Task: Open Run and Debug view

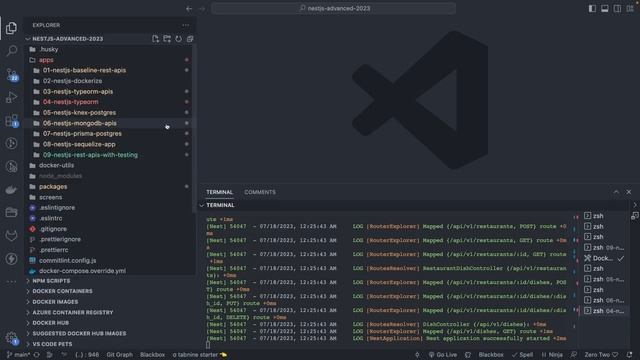Action: 11,97
